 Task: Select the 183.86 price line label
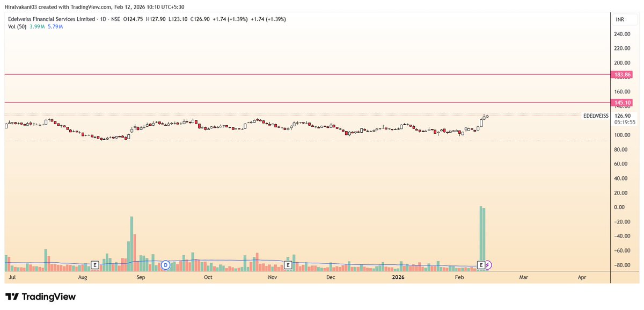[621, 74]
